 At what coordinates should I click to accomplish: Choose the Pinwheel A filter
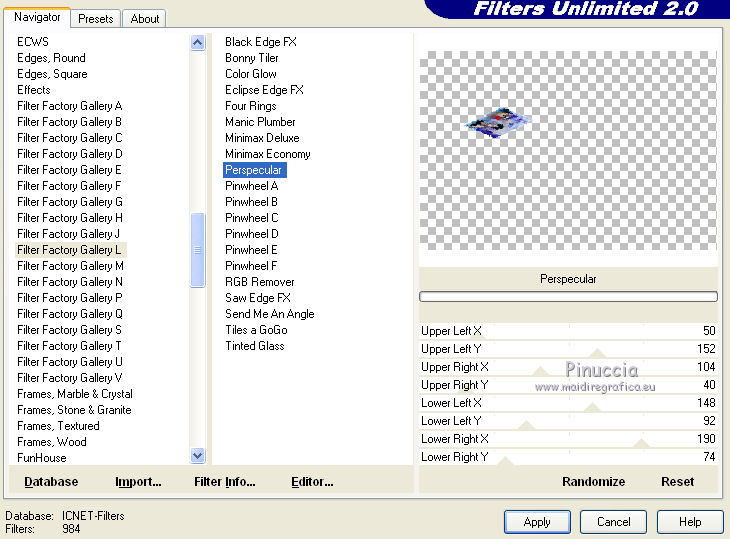tap(251, 186)
